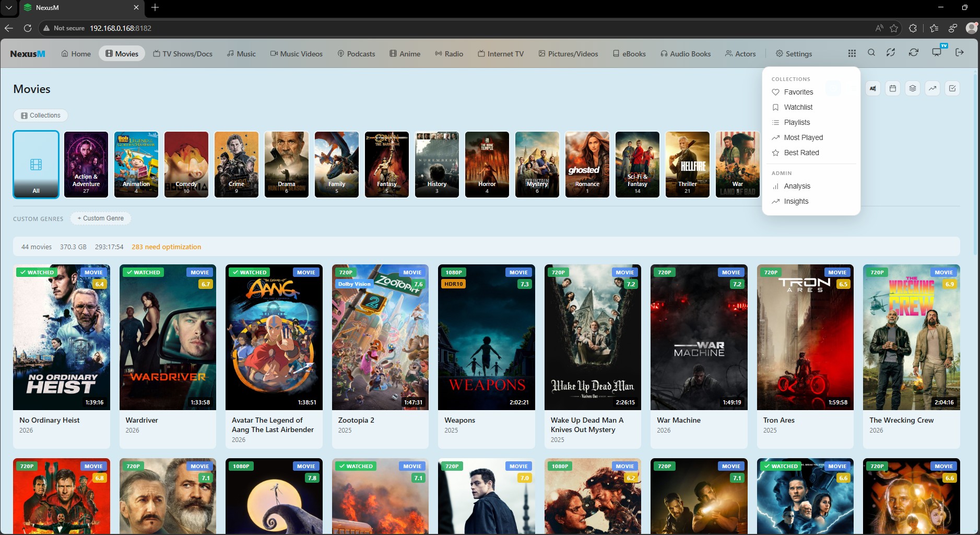Click the read aloud icon in address bar
This screenshot has height=535, width=980.
tap(879, 28)
